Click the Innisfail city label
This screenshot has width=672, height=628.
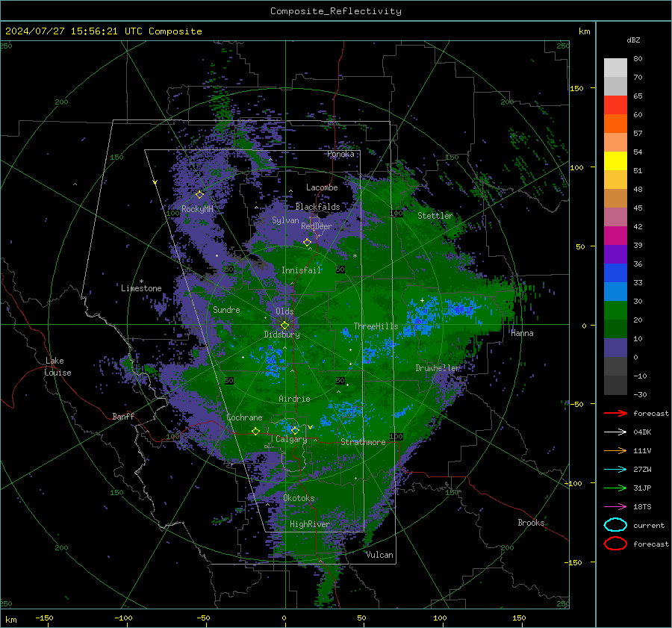pyautogui.click(x=301, y=270)
